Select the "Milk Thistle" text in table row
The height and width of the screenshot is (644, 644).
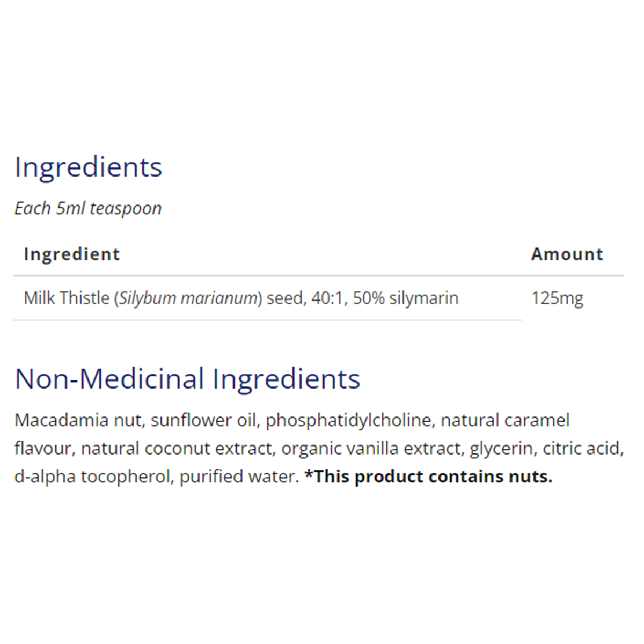67,298
